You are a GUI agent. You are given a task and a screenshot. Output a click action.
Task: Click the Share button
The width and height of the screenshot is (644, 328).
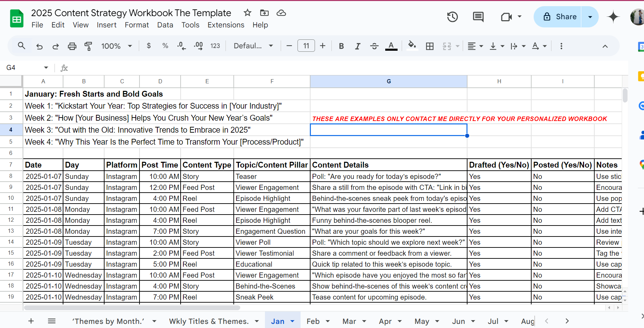(564, 16)
